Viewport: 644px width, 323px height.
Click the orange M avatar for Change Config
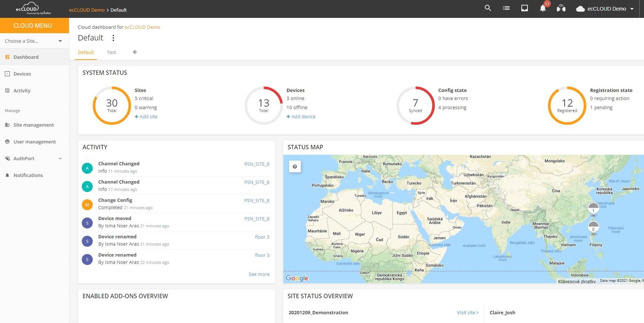(87, 205)
